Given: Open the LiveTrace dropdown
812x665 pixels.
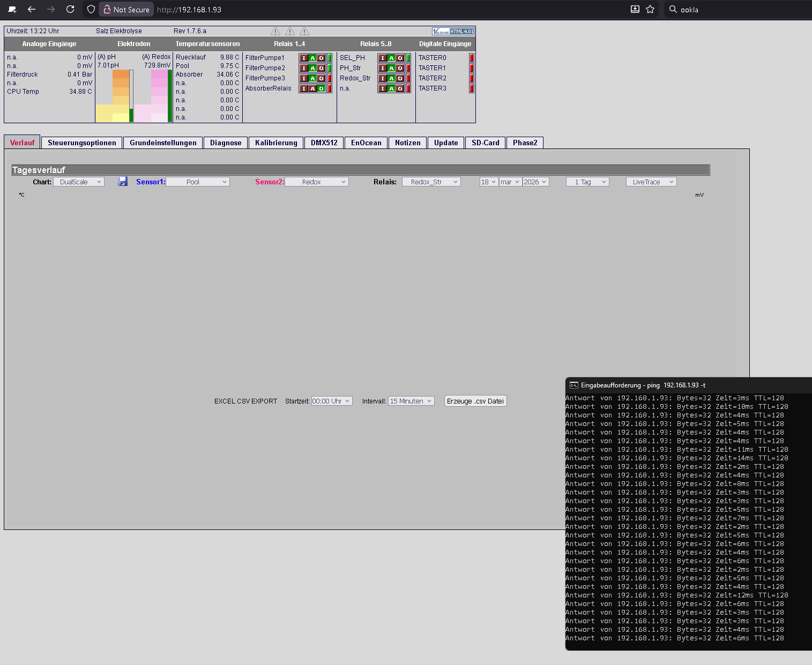Looking at the screenshot, I should tap(651, 182).
